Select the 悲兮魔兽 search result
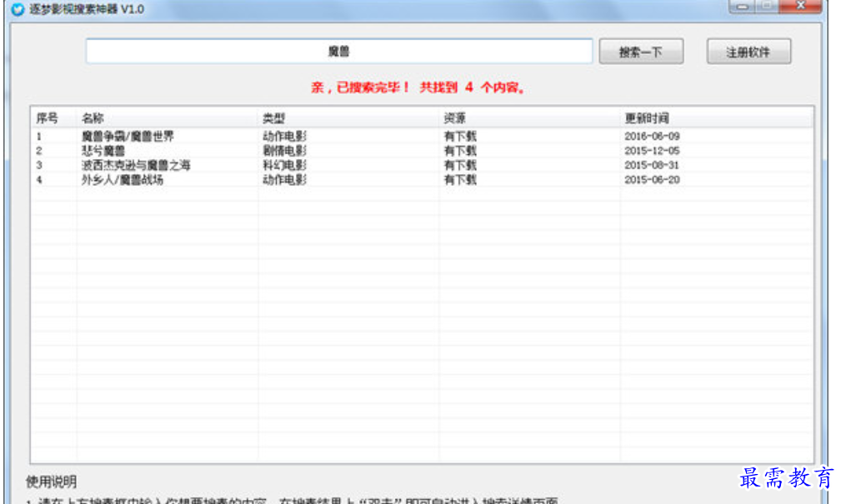Image resolution: width=841 pixels, height=504 pixels. (103, 151)
